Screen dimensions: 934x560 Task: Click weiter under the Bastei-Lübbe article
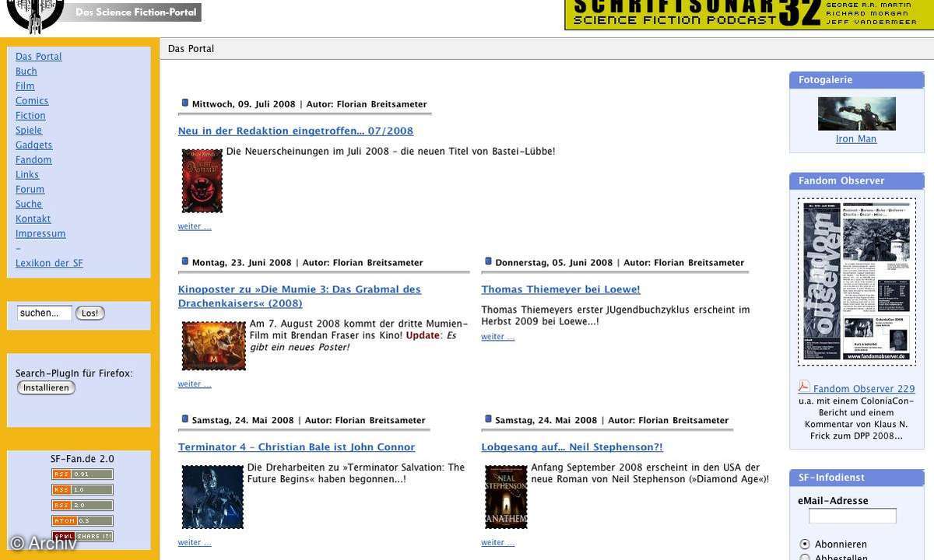(195, 227)
